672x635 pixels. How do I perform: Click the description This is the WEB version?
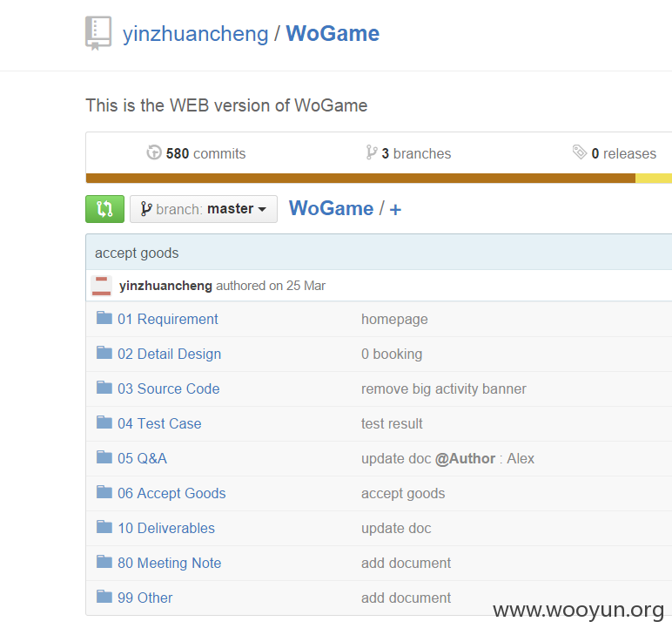tap(226, 105)
